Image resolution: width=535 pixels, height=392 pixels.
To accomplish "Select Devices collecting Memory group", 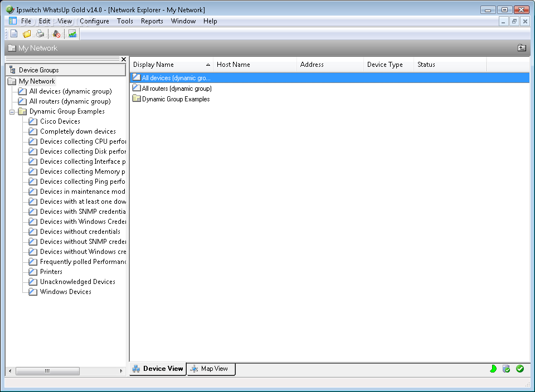I will point(83,171).
